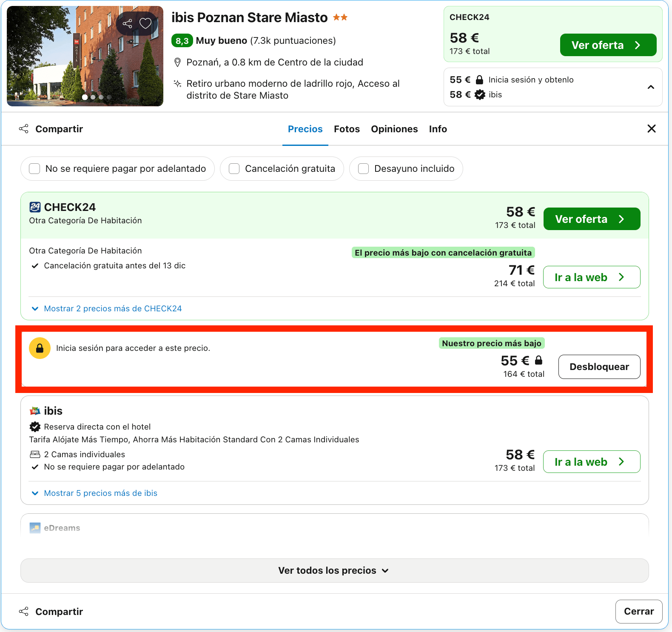Image resolution: width=672 pixels, height=632 pixels.
Task: Click the lock icon beside Inicia sesión y obtenlo
Action: coord(479,80)
